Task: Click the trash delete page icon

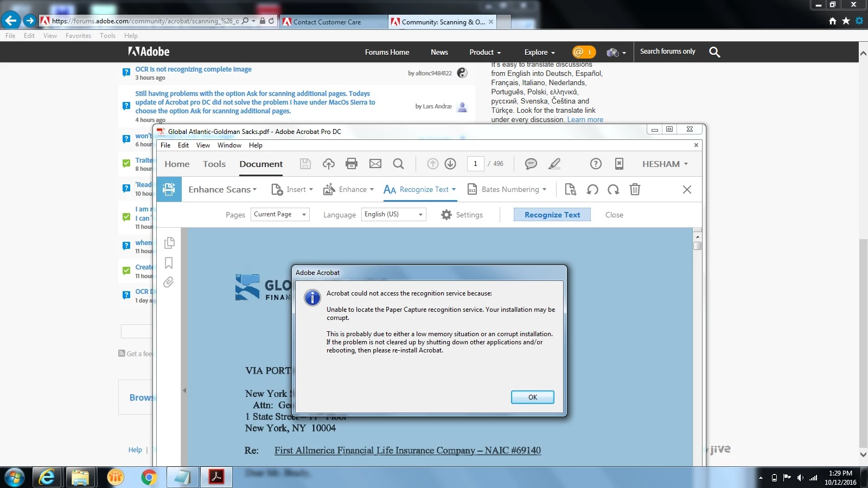Action: click(x=635, y=189)
